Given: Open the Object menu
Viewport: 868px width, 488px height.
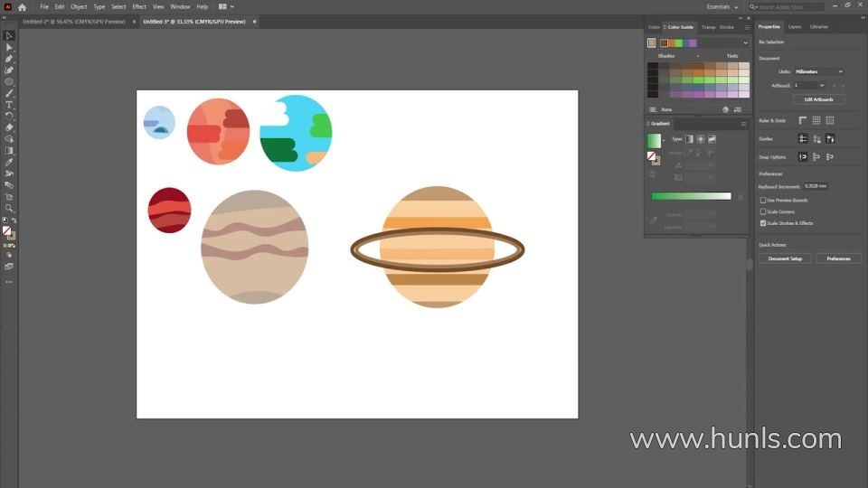Looking at the screenshot, I should (x=79, y=6).
